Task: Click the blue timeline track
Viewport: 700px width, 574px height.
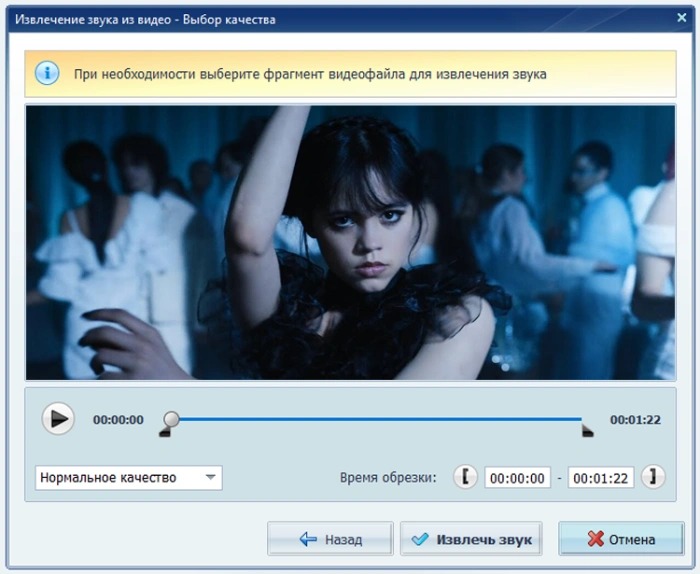Action: [x=380, y=419]
